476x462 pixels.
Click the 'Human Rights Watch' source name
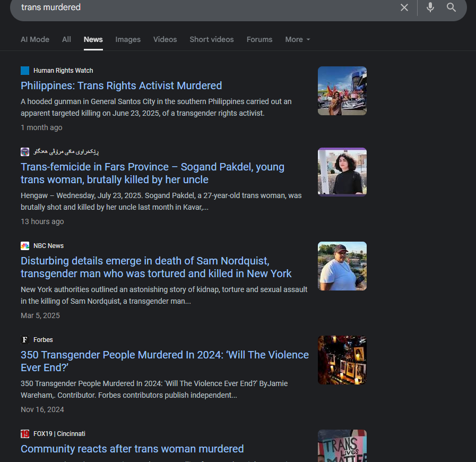click(x=63, y=71)
